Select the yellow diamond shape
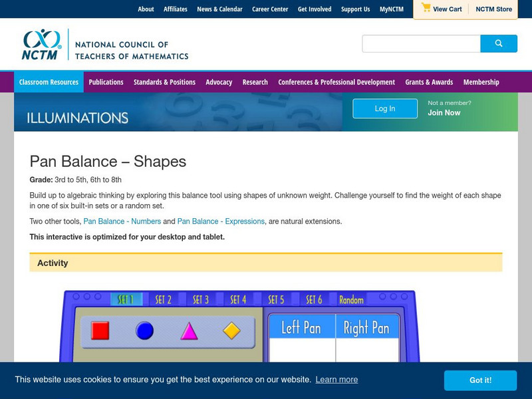The width and height of the screenshot is (532, 399). coord(231,331)
